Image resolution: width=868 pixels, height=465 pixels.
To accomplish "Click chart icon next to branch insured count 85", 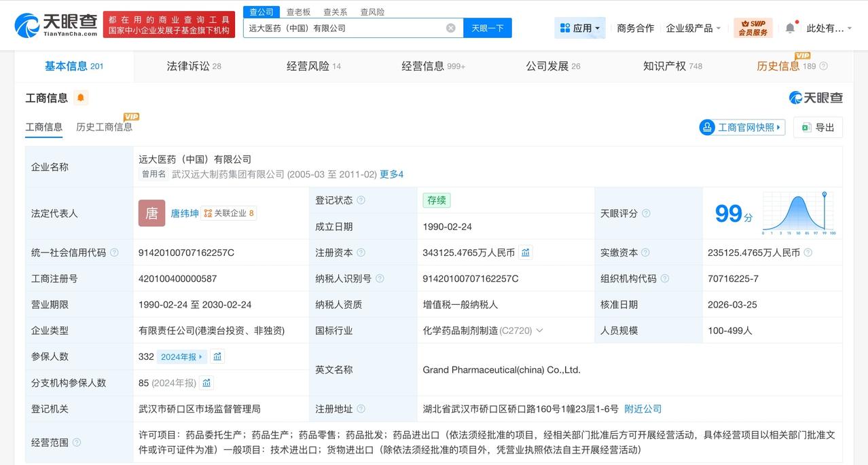I will (x=206, y=382).
